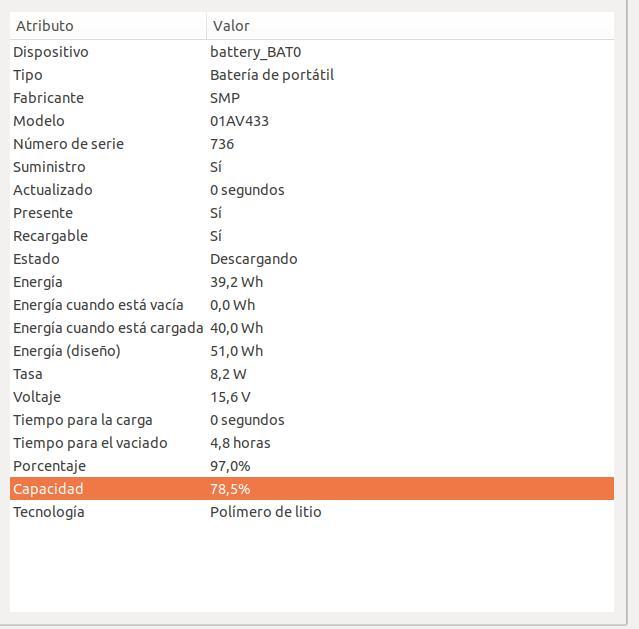Screen dimensions: 639x629
Task: Select the Recargable row
Action: pos(312,236)
